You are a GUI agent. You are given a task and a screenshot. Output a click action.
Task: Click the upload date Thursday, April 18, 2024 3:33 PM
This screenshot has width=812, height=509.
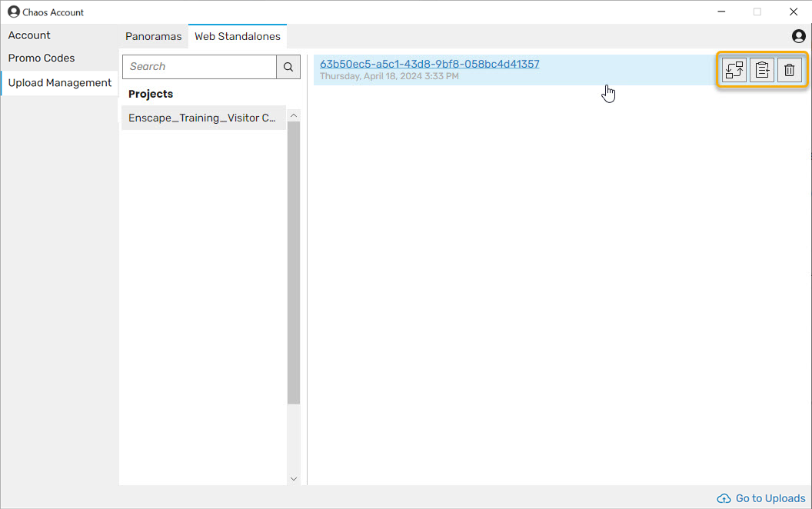click(x=389, y=76)
